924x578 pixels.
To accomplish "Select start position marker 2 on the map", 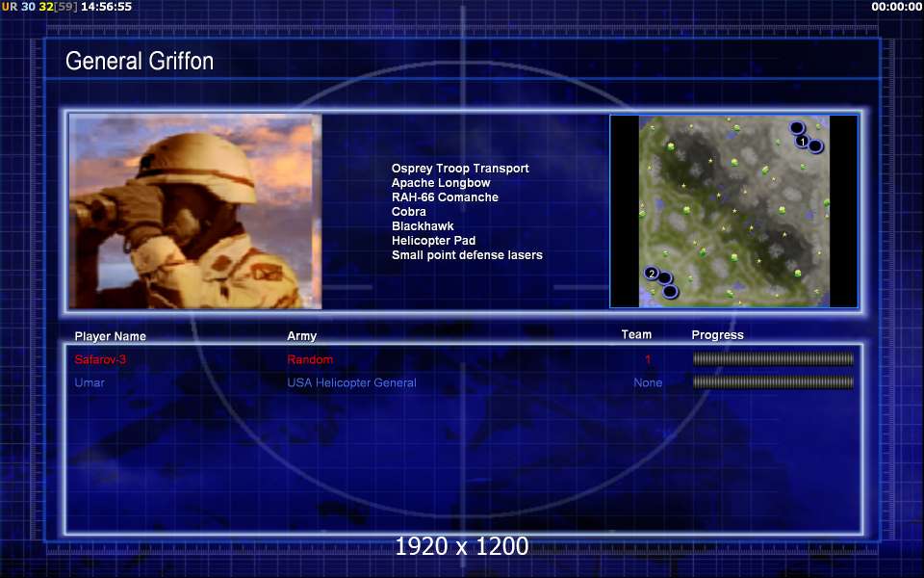I will coord(652,273).
